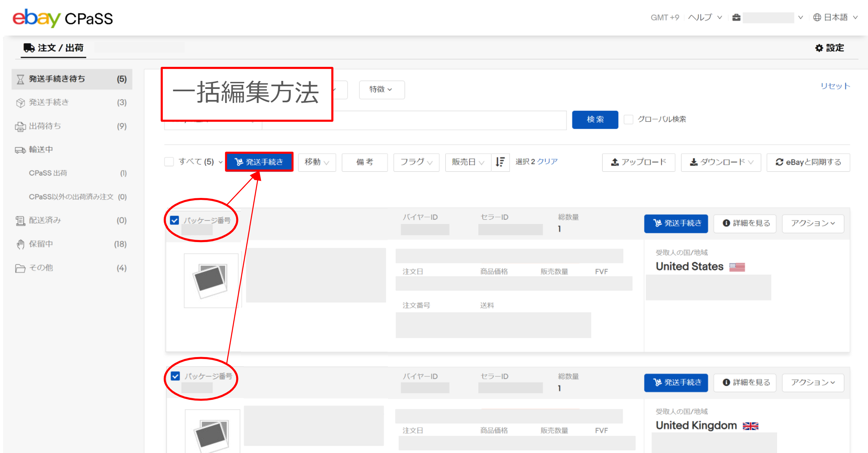Image resolution: width=868 pixels, height=453 pixels.
Task: Click the アップロード upload icon
Action: coord(615,162)
